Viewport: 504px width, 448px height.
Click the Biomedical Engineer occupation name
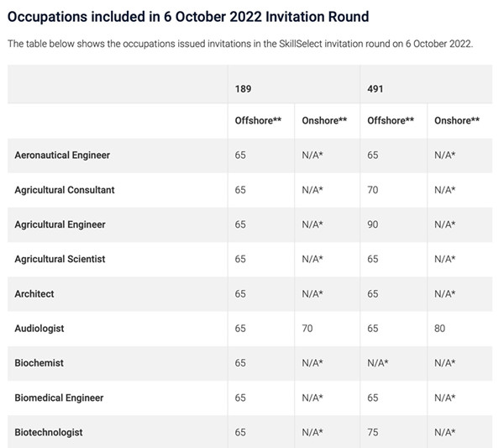tap(60, 398)
